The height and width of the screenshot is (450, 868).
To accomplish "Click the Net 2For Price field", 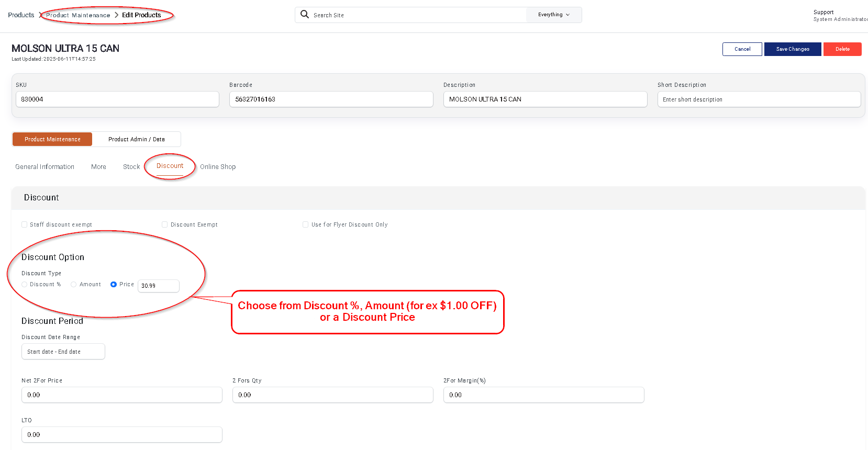I will coord(122,395).
